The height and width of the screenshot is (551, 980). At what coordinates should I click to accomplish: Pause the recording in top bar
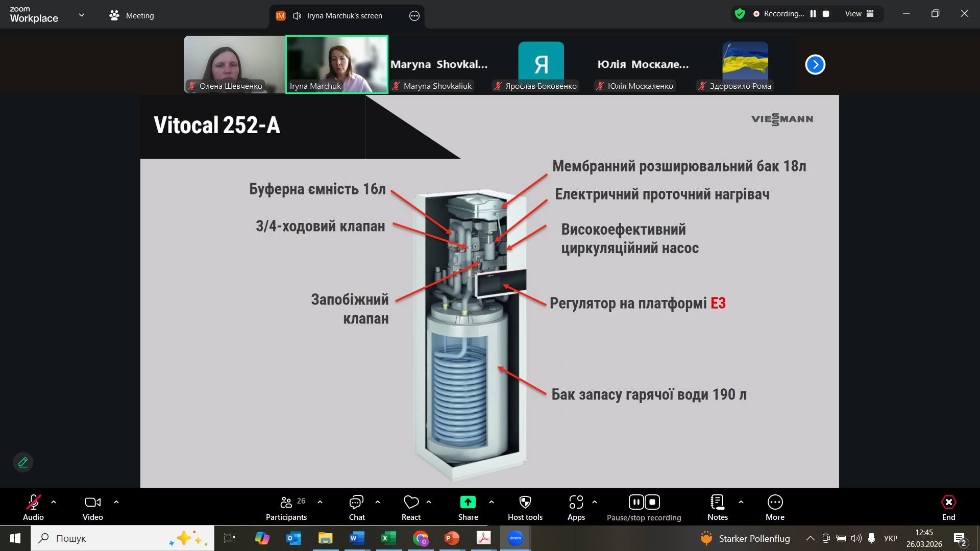[813, 14]
